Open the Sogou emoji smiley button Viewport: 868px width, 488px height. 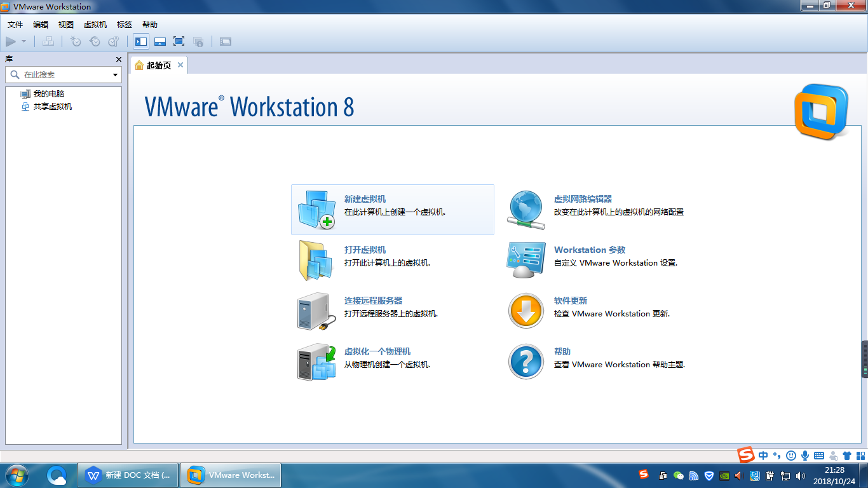(x=791, y=456)
